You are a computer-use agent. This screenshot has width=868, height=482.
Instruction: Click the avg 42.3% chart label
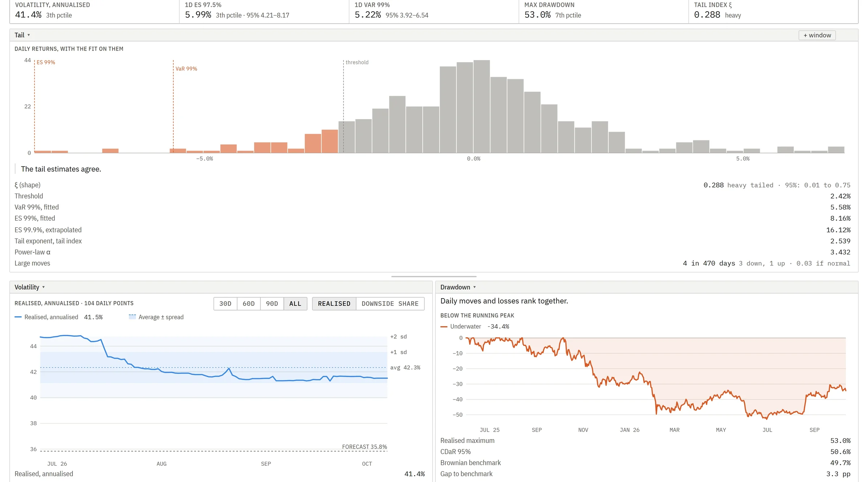(x=405, y=368)
